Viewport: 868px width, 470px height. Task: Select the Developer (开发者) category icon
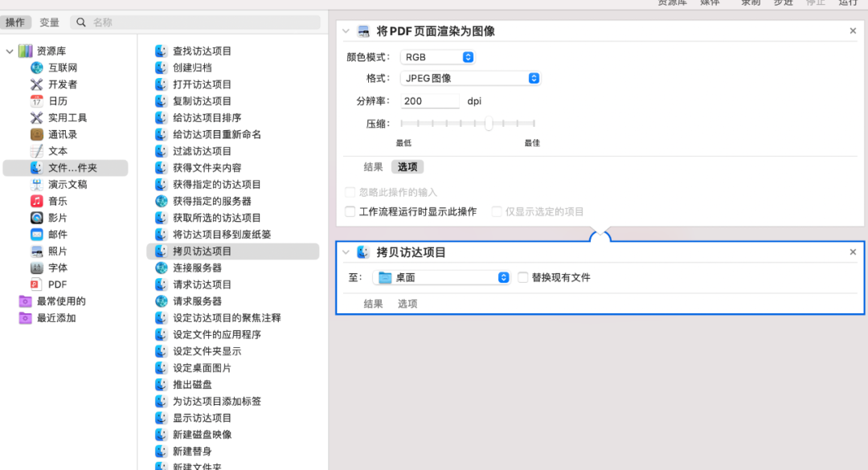36,84
